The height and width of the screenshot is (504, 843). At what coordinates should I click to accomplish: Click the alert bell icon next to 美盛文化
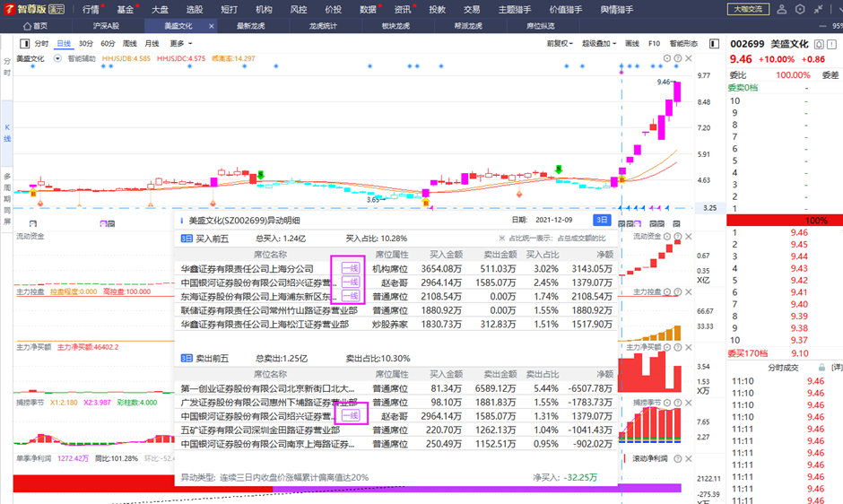point(819,44)
